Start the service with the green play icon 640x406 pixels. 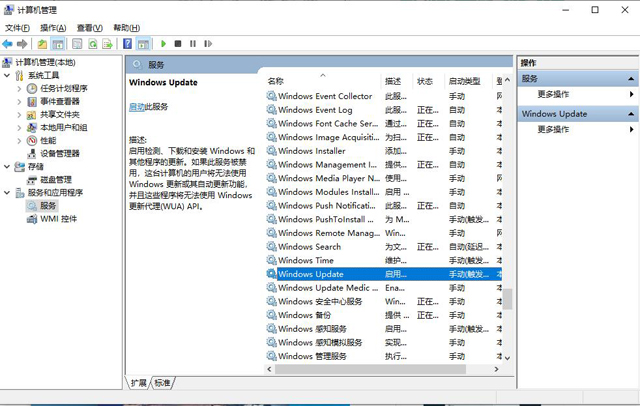163,44
